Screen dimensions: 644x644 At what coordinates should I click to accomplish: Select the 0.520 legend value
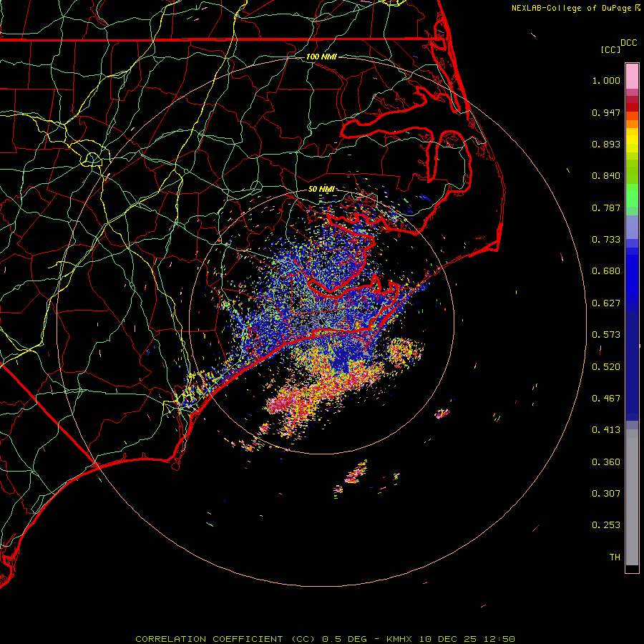pyautogui.click(x=606, y=367)
